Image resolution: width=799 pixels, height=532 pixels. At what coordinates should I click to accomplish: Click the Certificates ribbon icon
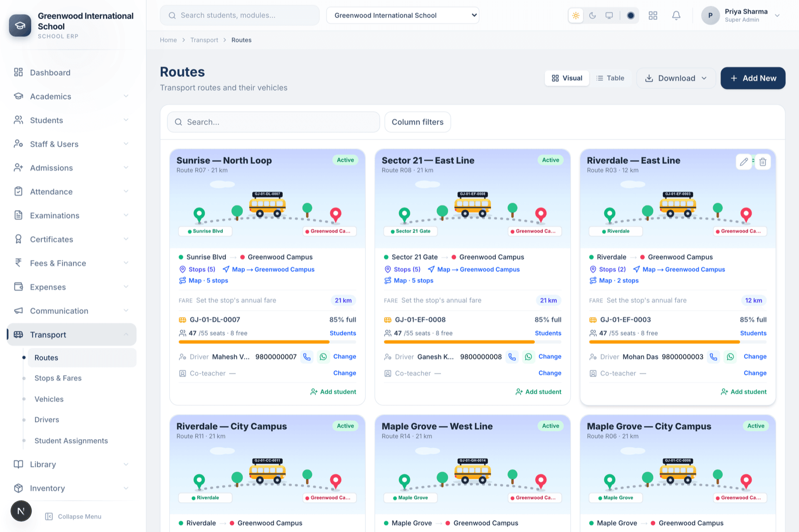[x=18, y=239]
